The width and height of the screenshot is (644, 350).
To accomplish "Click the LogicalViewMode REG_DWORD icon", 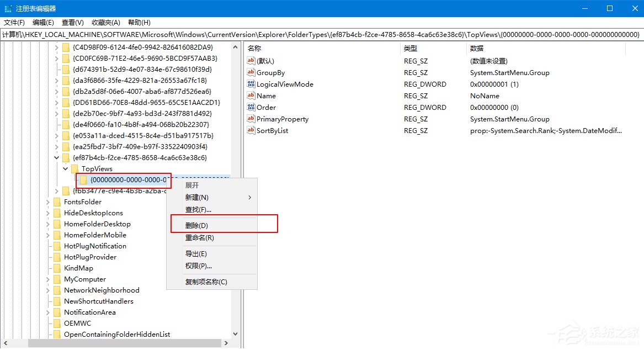I will [251, 84].
